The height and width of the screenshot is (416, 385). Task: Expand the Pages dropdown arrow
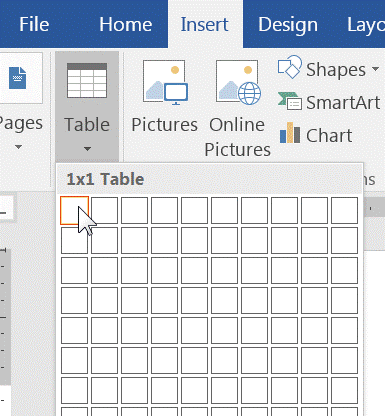[x=19, y=147]
